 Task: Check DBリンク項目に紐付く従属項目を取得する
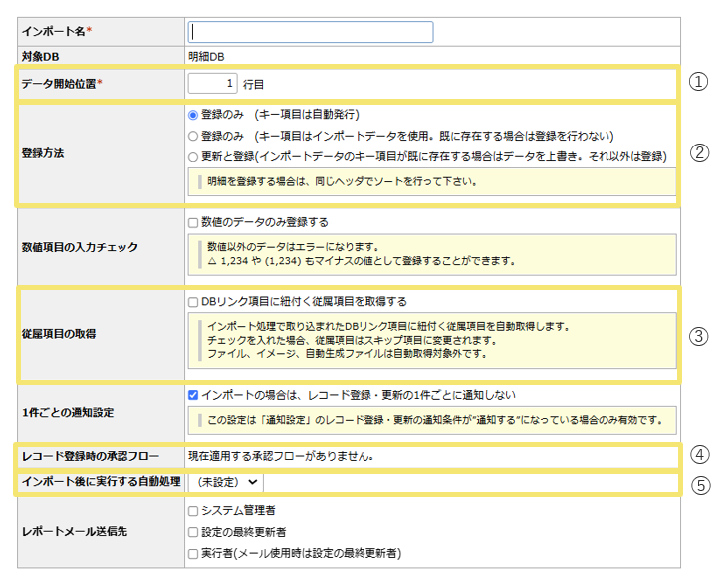193,301
